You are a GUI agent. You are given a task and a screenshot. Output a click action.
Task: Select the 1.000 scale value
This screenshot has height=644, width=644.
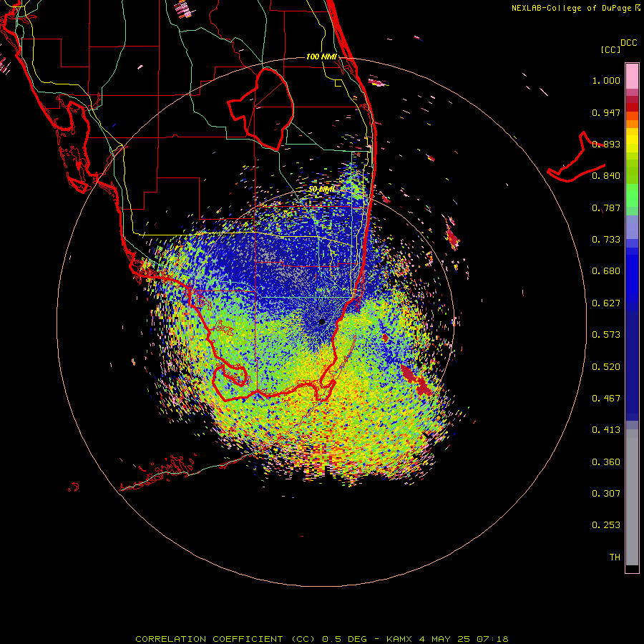[606, 80]
